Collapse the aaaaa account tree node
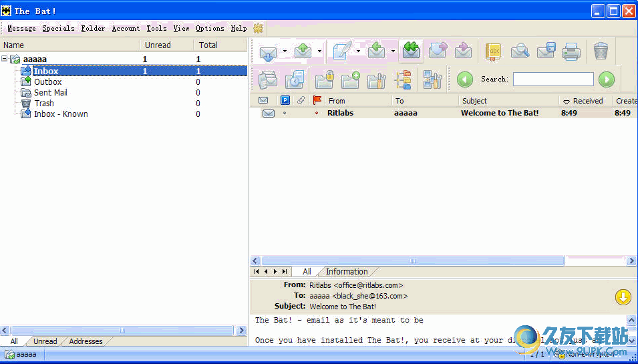 [5, 59]
